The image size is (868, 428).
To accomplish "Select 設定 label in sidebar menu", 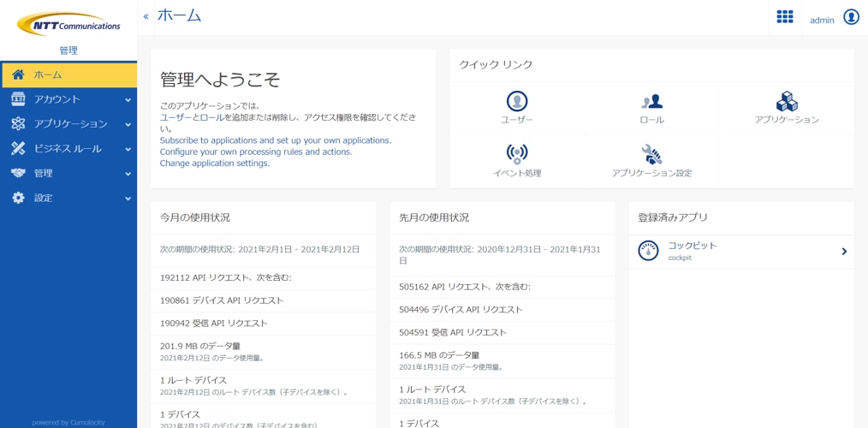I will coord(43,198).
